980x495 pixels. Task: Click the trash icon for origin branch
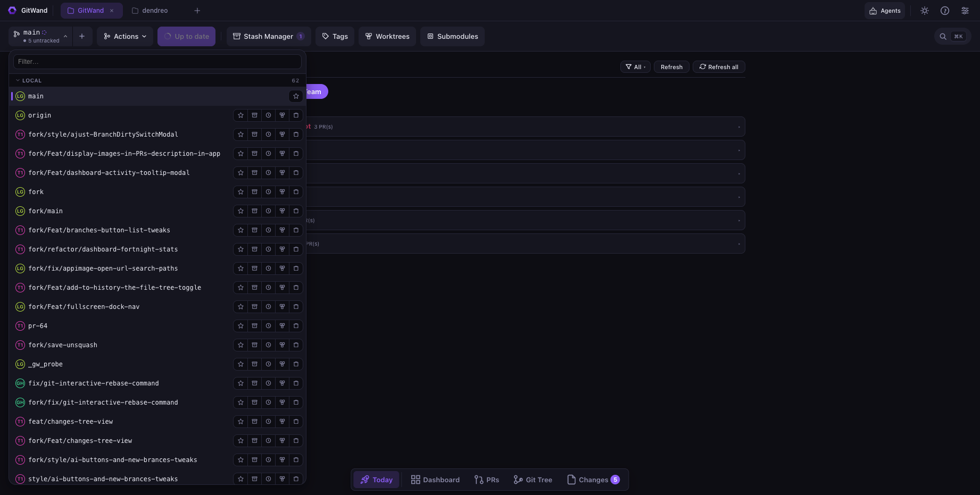(296, 115)
